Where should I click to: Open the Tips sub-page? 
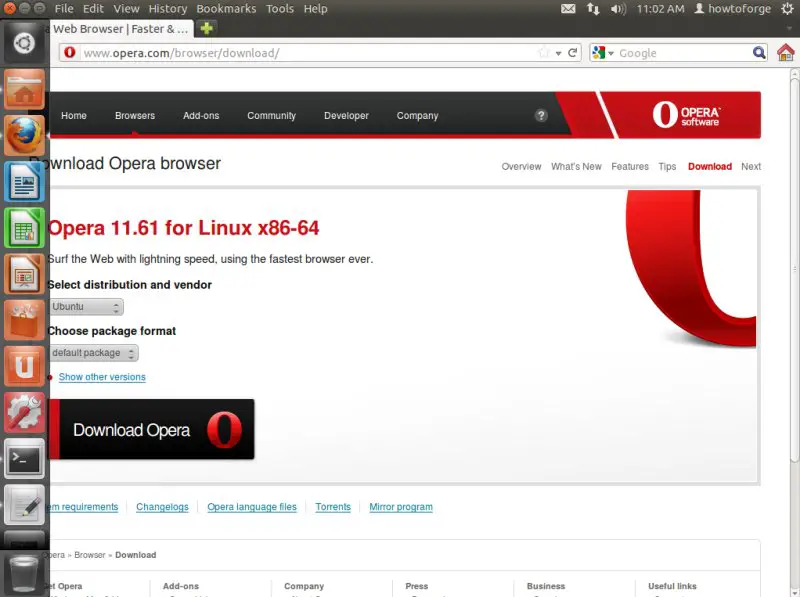[x=667, y=166]
